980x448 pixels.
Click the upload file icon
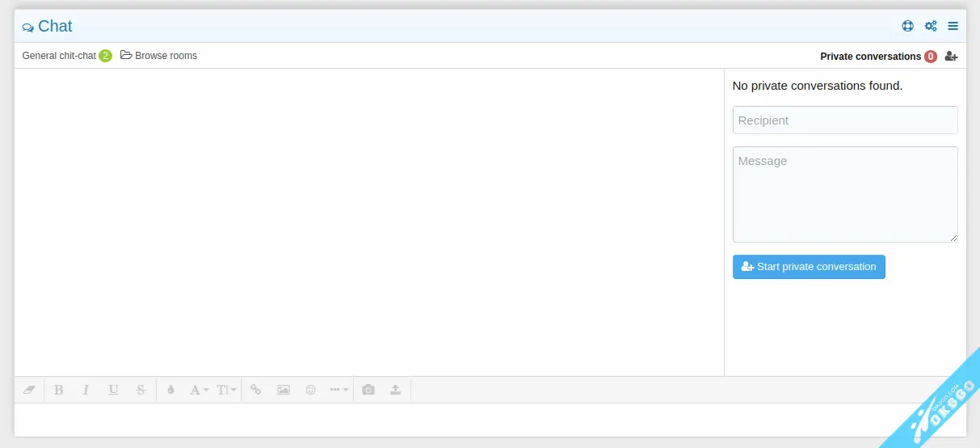[x=395, y=390]
